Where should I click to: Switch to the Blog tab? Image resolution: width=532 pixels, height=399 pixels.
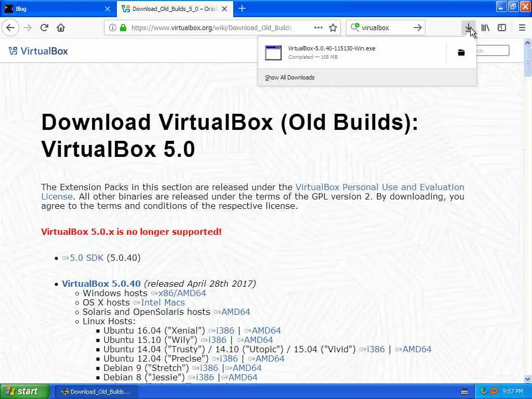[x=58, y=9]
